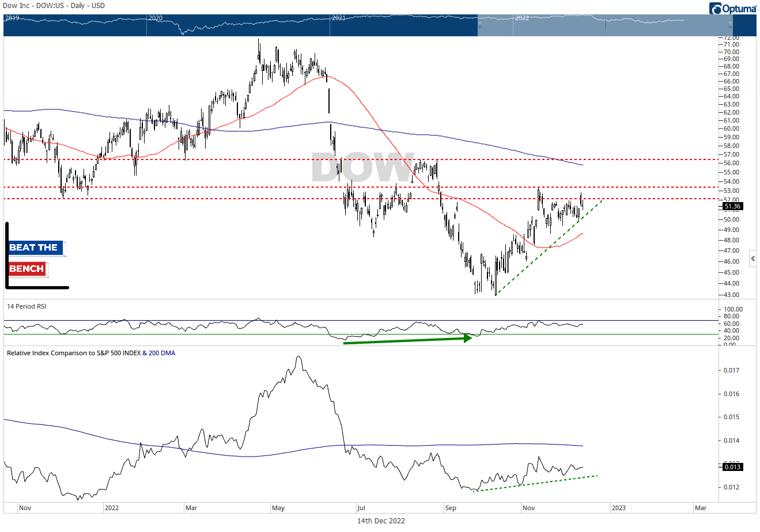Select the 2020 marker in the overview bar
The width and height of the screenshot is (760, 532).
(x=156, y=18)
